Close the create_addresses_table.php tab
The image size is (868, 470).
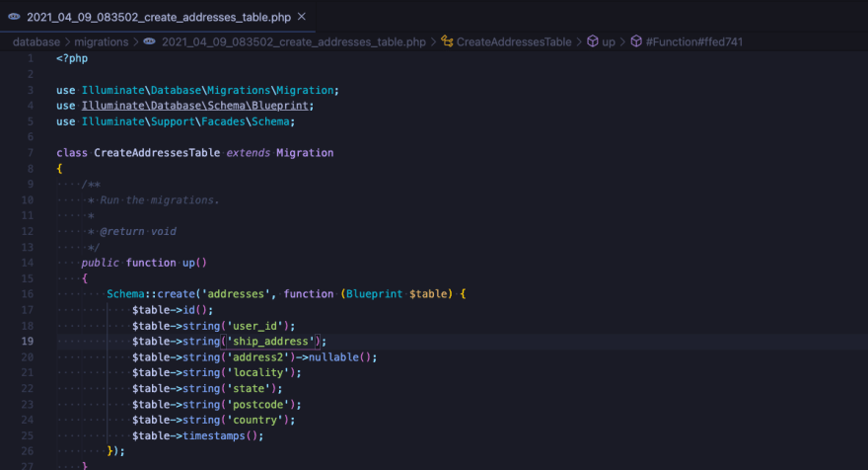pos(301,17)
